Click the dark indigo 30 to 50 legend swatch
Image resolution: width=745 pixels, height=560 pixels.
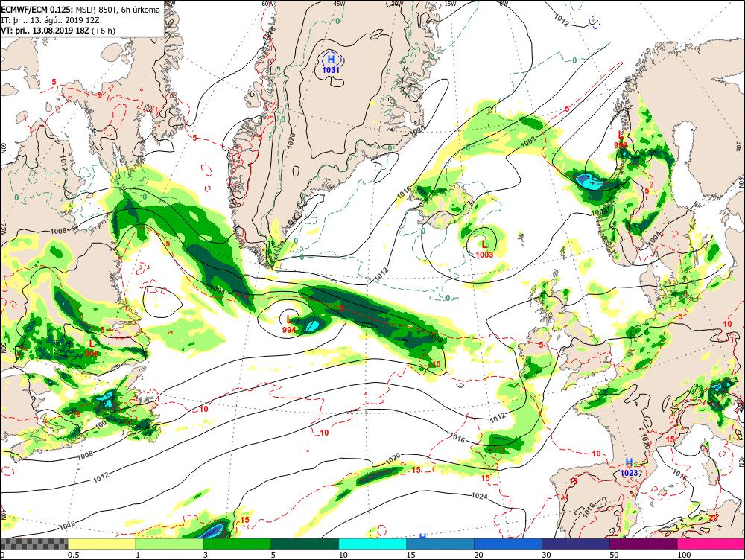pyautogui.click(x=575, y=544)
